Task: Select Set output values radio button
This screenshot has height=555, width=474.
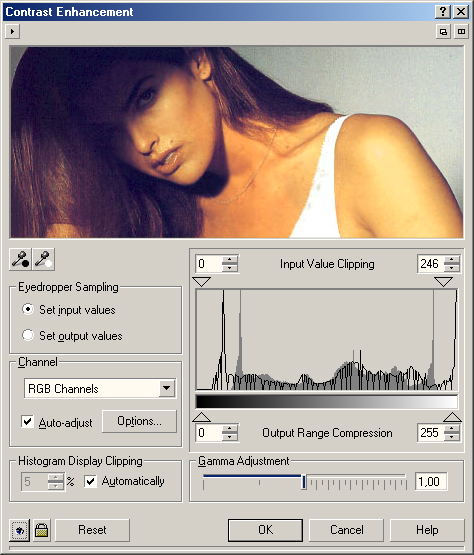Action: click(28, 335)
